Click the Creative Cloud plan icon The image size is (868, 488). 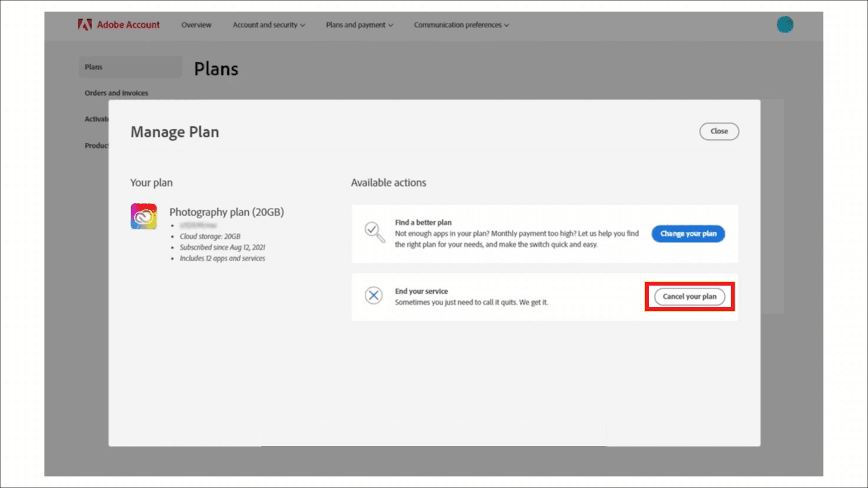tap(144, 216)
